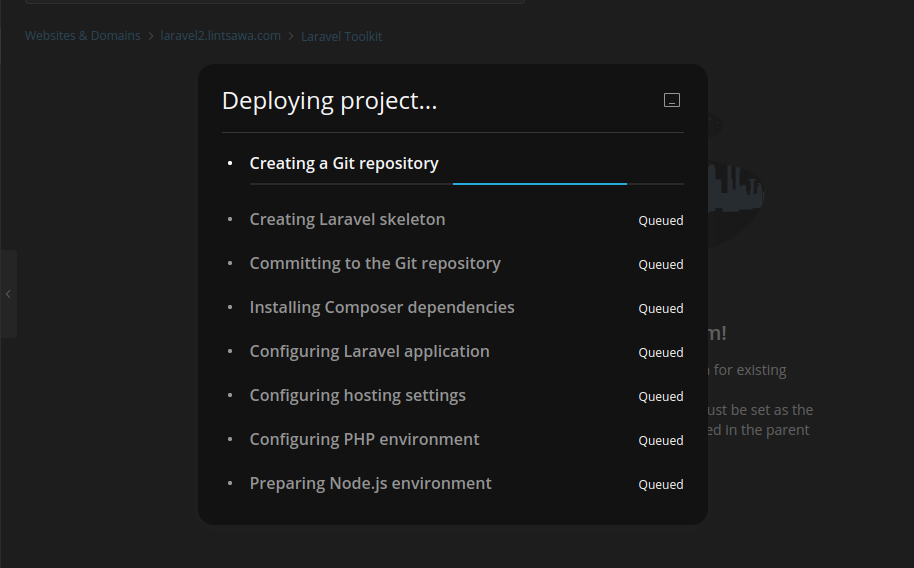This screenshot has width=914, height=568.
Task: Click Queued status for Laravel skeleton
Action: [x=660, y=220]
